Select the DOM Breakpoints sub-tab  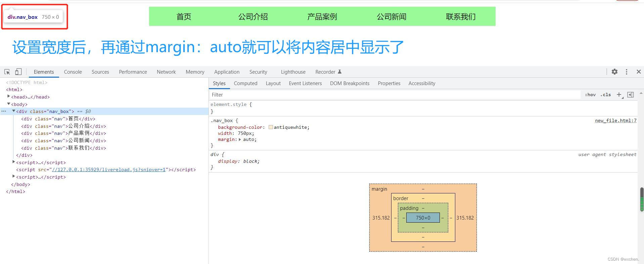(350, 83)
